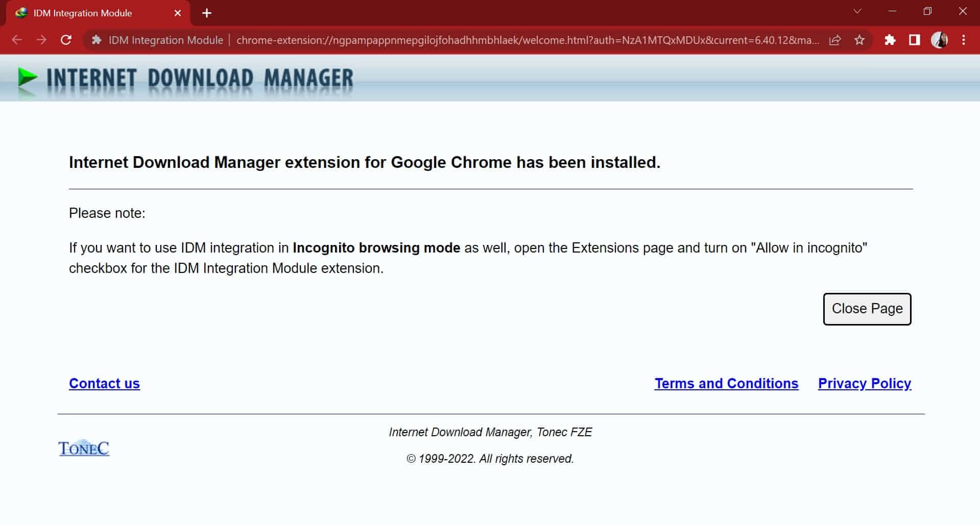Viewport: 980px width, 525px height.
Task: Click the Internet Download Manager banner logo
Action: point(185,79)
